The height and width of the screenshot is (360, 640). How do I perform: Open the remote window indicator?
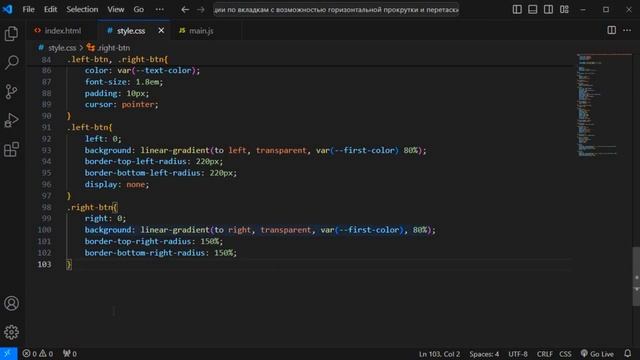point(8,354)
